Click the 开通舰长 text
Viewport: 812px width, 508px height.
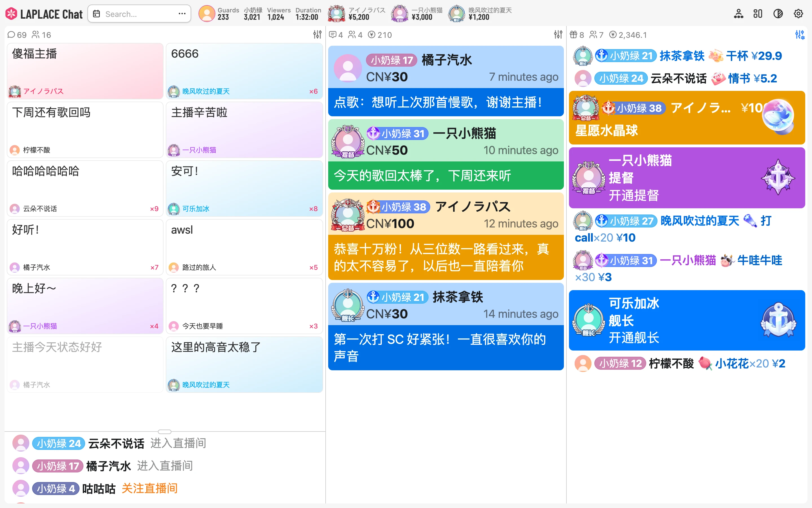point(634,338)
